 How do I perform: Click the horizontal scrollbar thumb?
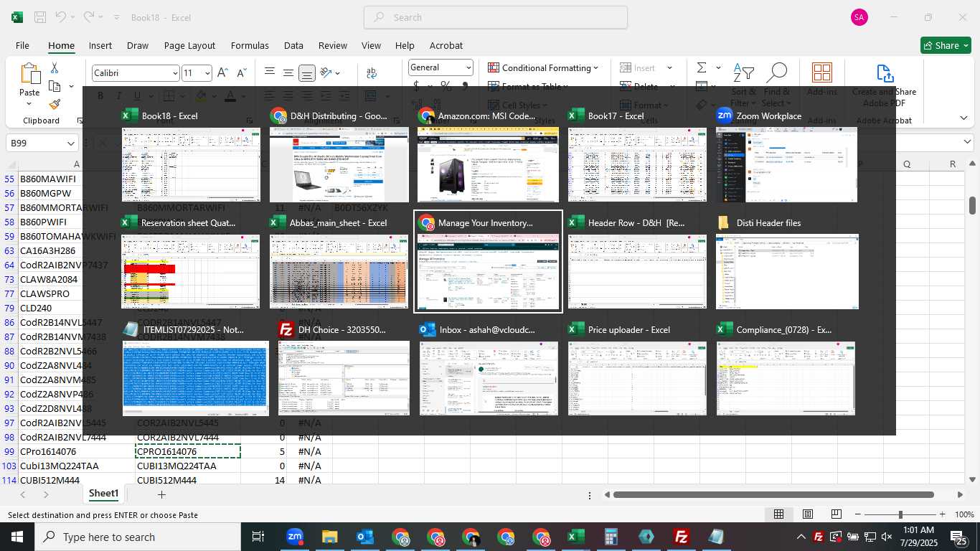[773, 494]
